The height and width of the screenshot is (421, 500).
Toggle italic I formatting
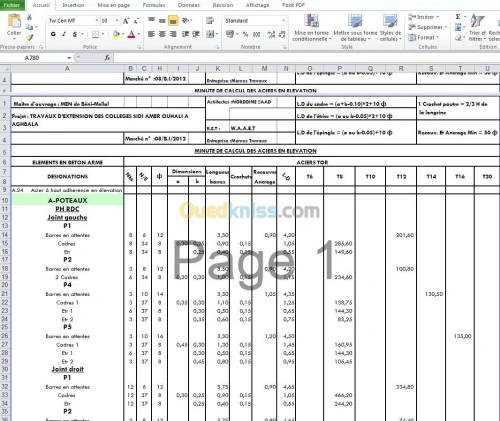pyautogui.click(x=64, y=34)
